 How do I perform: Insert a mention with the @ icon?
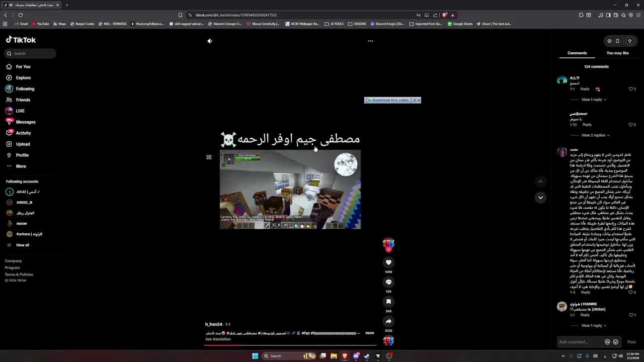607,342
